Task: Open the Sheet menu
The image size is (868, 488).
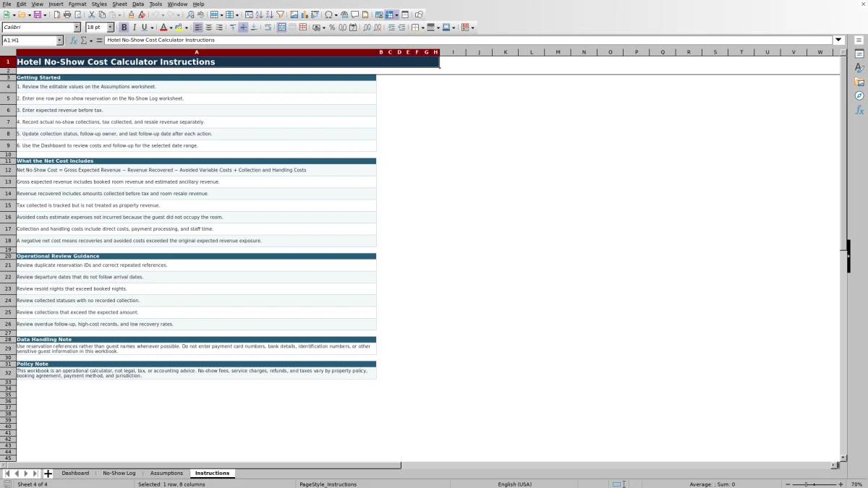Action: coord(119,4)
